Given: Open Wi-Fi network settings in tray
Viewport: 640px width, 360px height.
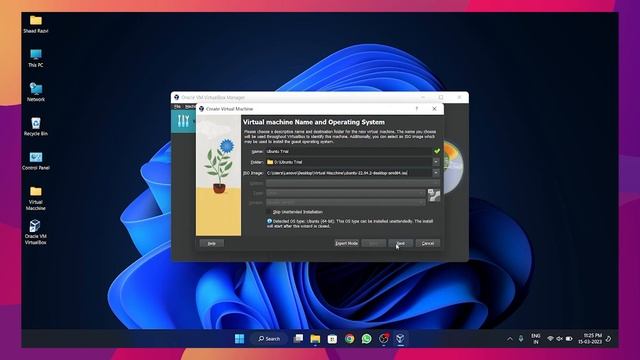Looking at the screenshot, I should click(550, 339).
